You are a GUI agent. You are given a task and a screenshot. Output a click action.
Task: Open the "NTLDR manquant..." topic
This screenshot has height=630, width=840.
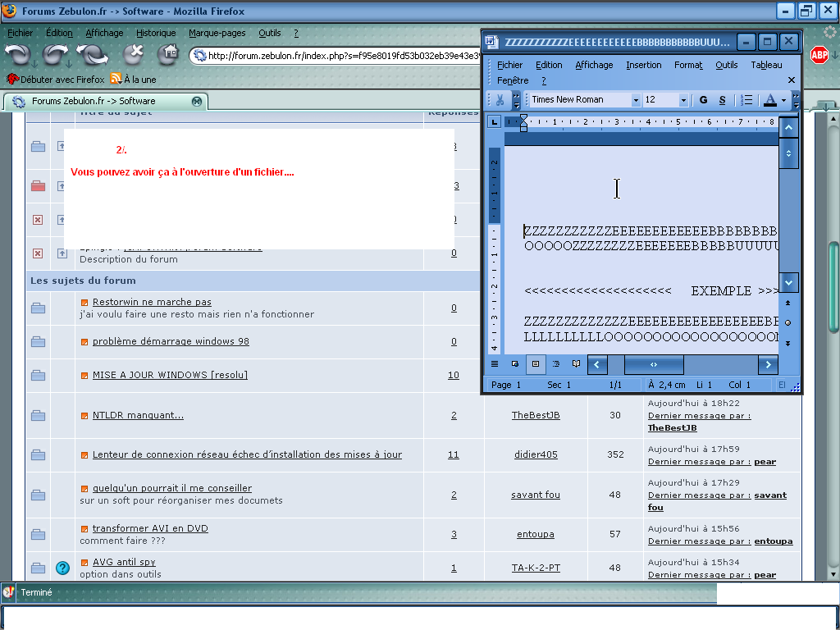click(138, 415)
